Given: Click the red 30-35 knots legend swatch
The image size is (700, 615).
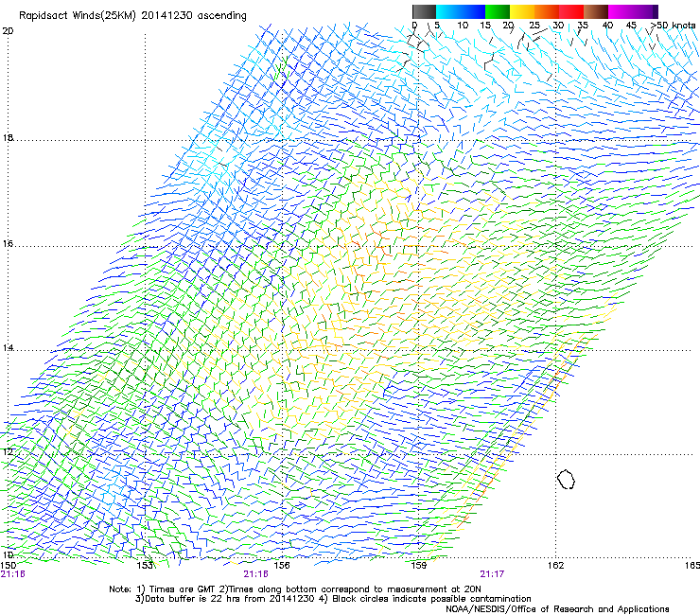Looking at the screenshot, I should click(x=571, y=11).
